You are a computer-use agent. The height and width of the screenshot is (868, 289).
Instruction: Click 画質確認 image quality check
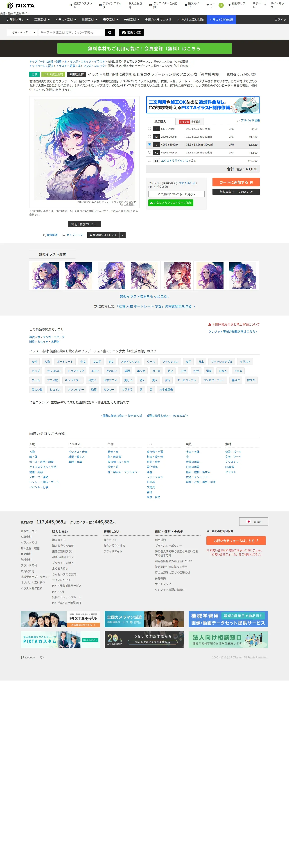[50, 235]
